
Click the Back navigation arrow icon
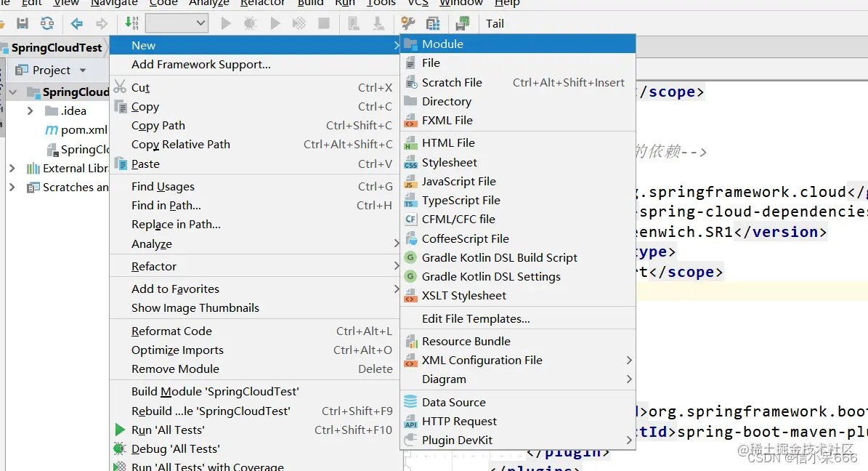(77, 23)
